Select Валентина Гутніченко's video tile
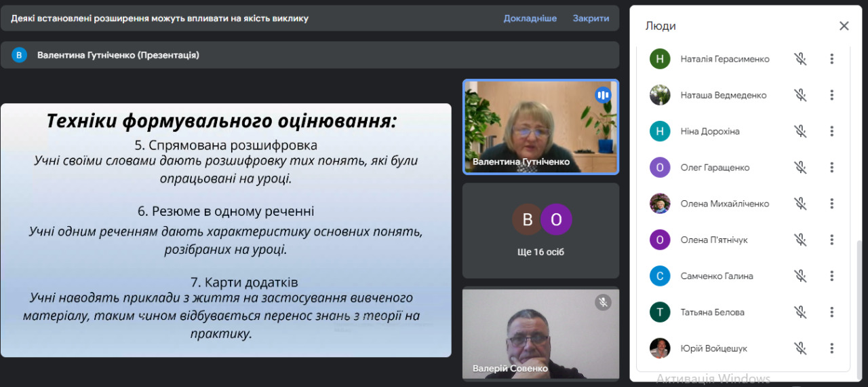 540,127
